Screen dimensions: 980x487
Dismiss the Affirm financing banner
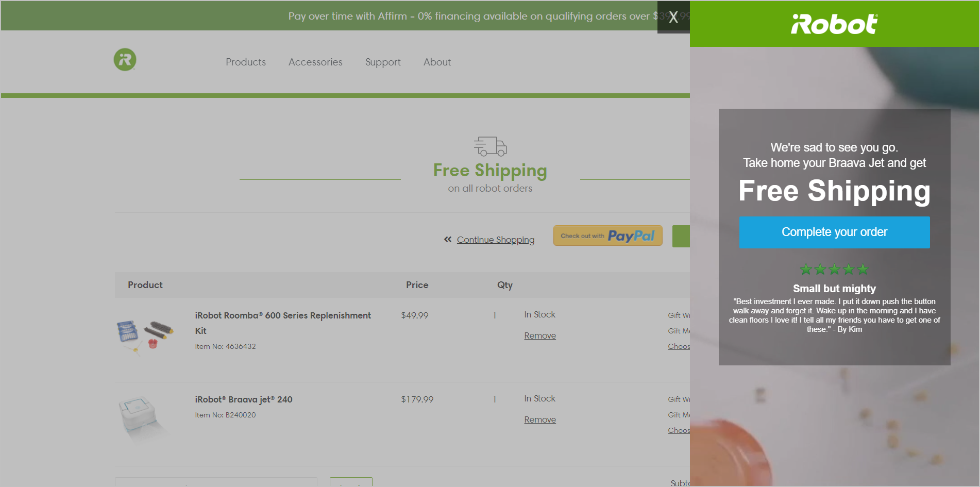tap(673, 17)
